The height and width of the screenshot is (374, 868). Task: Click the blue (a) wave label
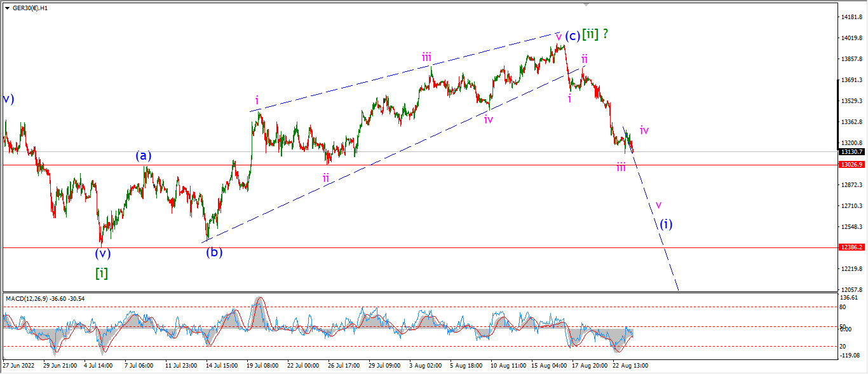pyautogui.click(x=142, y=155)
